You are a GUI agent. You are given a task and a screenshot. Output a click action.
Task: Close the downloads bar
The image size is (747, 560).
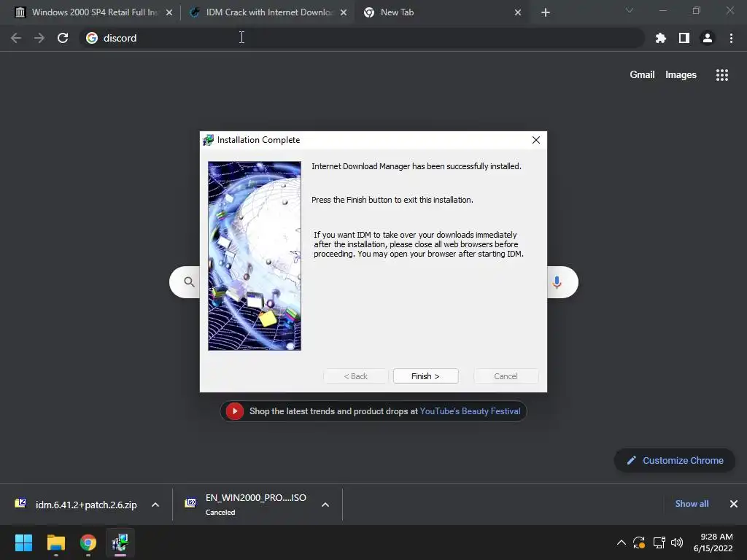click(x=734, y=504)
